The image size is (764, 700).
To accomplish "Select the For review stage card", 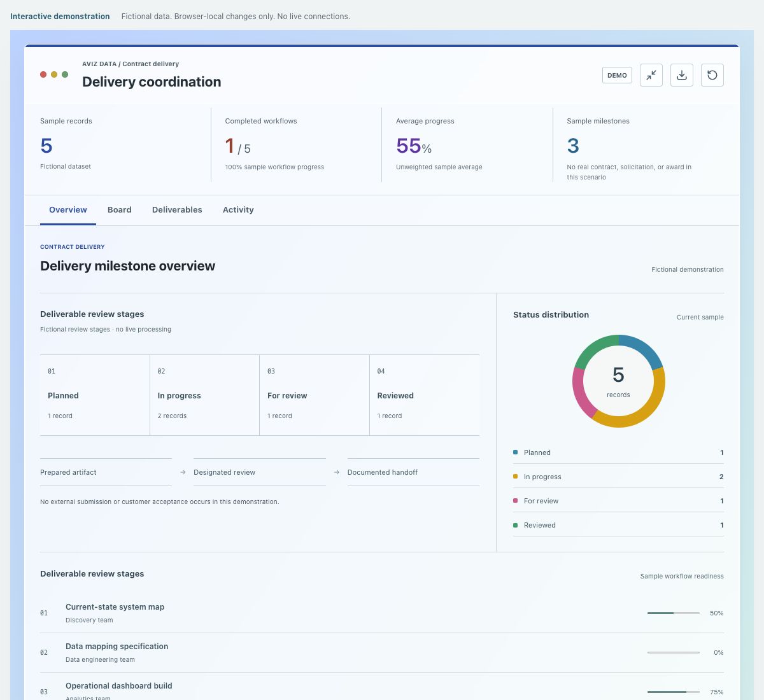I will (315, 395).
